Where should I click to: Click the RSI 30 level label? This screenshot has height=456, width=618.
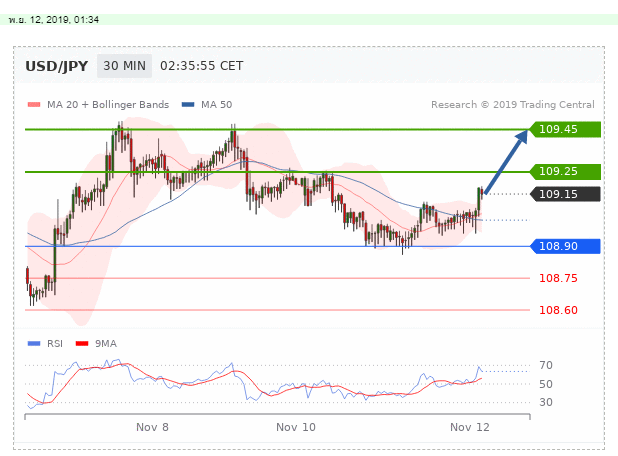pos(546,402)
